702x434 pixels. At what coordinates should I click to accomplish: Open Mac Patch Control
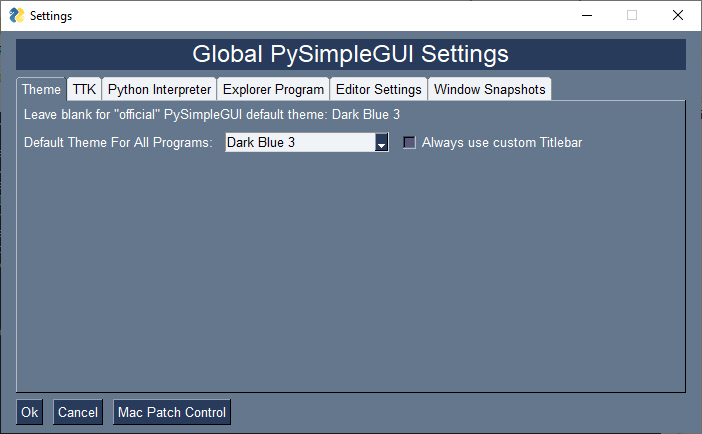(172, 412)
